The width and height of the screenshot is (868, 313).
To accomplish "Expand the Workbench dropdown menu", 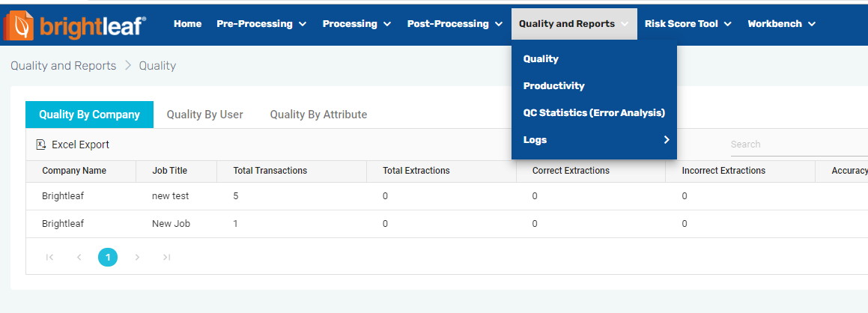I will [x=781, y=24].
